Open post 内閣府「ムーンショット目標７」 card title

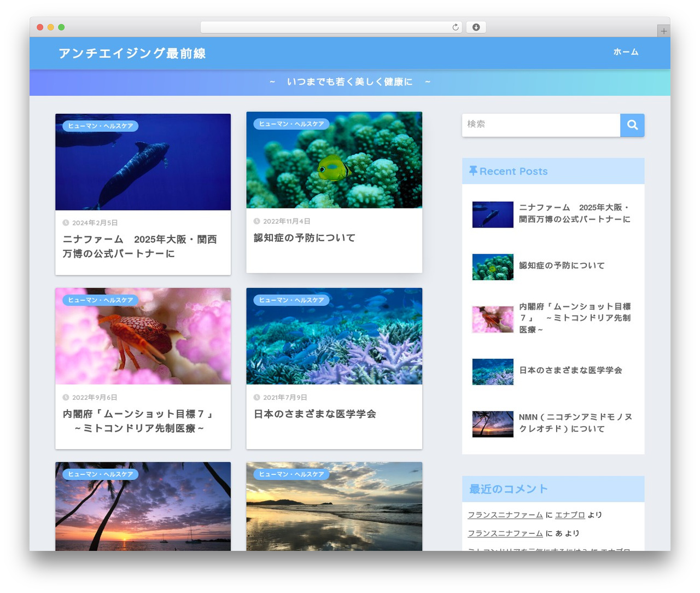pyautogui.click(x=138, y=421)
